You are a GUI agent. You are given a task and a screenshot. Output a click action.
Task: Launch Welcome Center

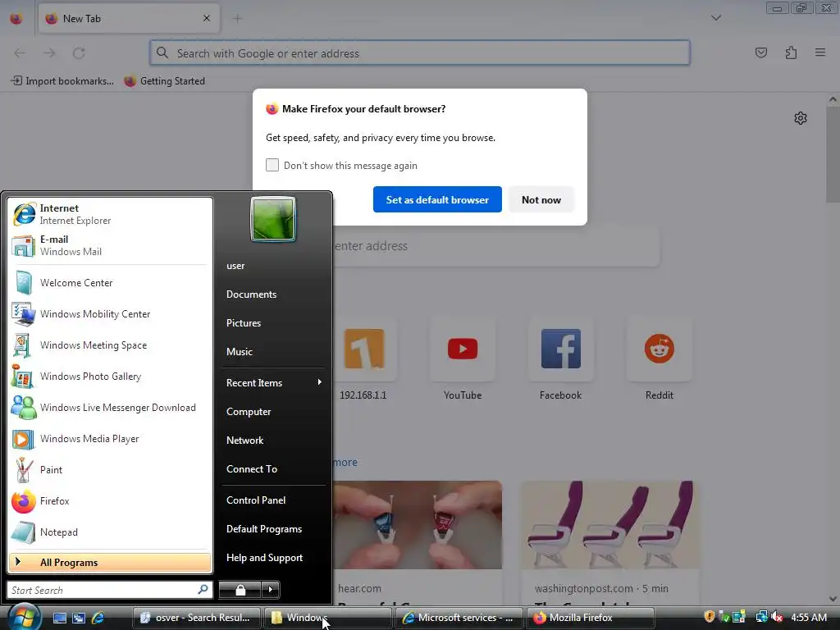coord(110,282)
